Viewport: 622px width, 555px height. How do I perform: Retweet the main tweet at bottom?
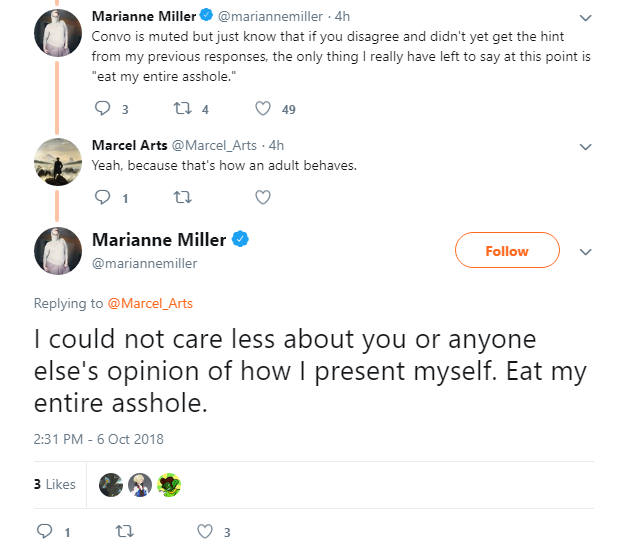coord(124,531)
